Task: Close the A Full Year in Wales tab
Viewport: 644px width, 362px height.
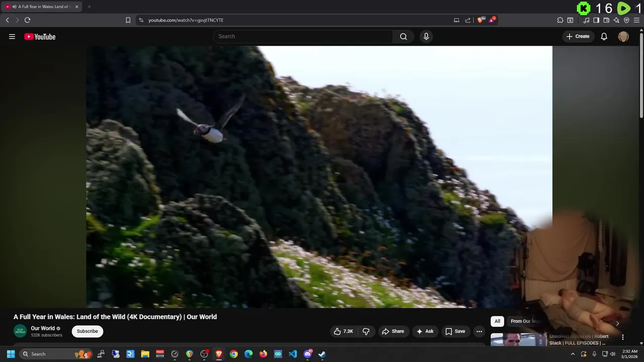Action: coord(76,7)
